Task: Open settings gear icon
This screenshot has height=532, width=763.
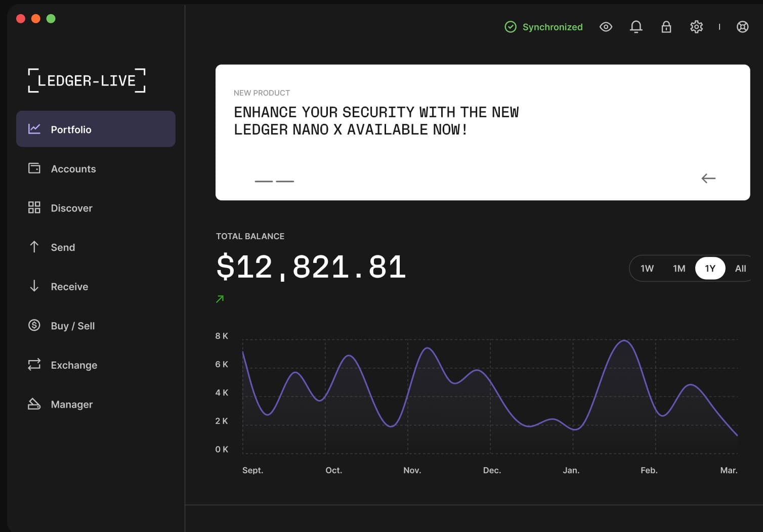Action: click(x=697, y=27)
